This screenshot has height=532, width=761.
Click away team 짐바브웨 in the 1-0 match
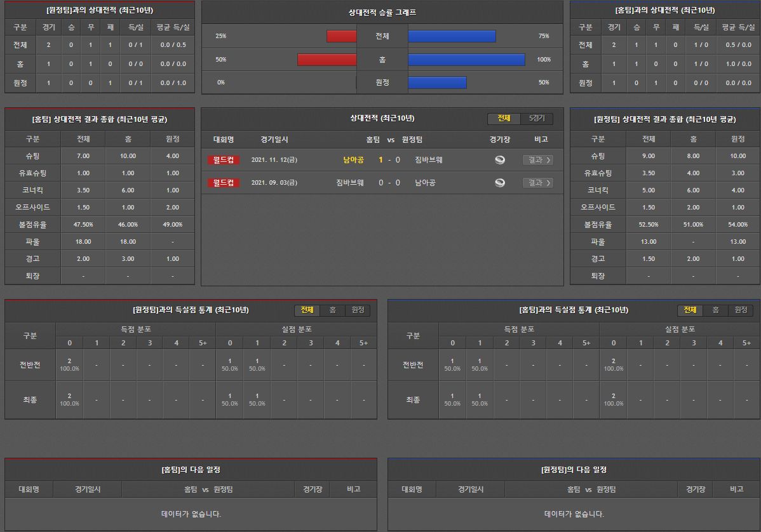(x=429, y=160)
